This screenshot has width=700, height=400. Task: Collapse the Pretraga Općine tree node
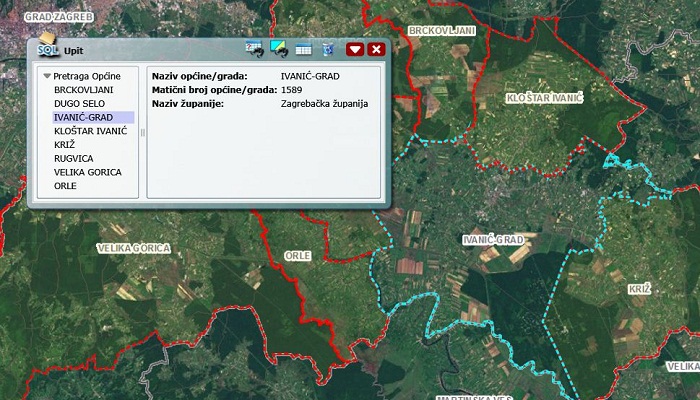[x=46, y=75]
